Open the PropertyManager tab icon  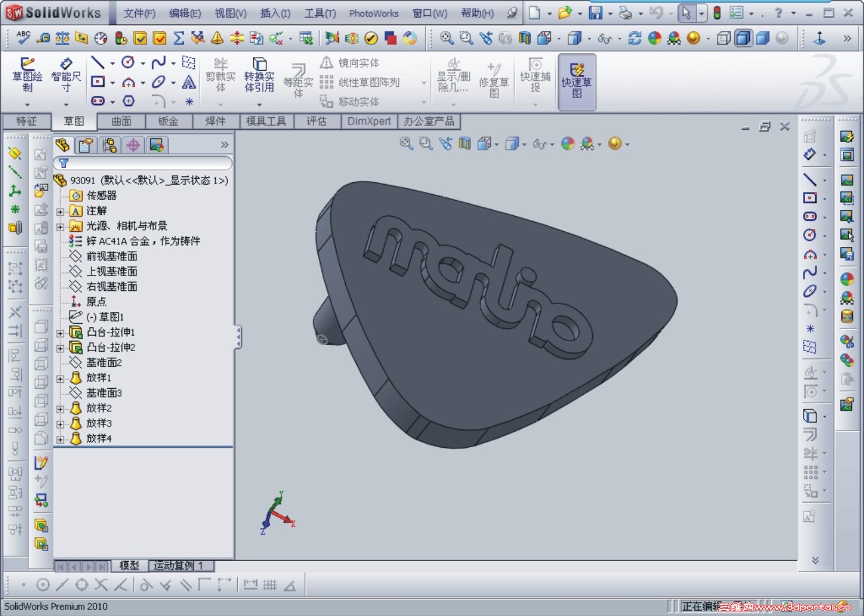[86, 145]
